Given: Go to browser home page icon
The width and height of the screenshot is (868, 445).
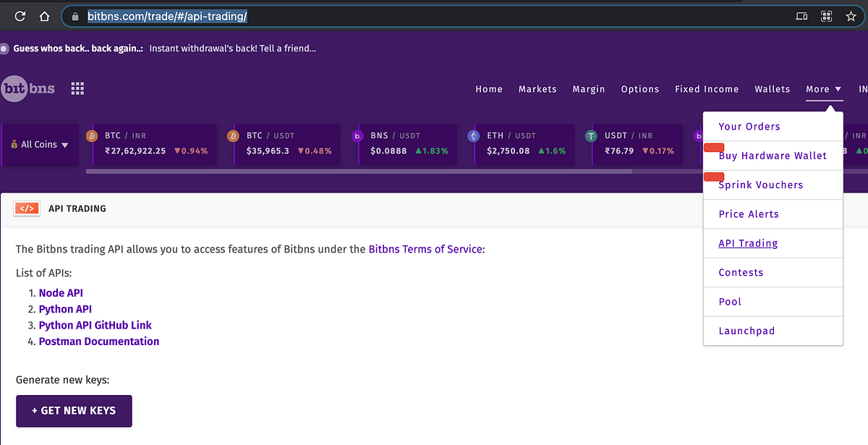Looking at the screenshot, I should (x=45, y=16).
